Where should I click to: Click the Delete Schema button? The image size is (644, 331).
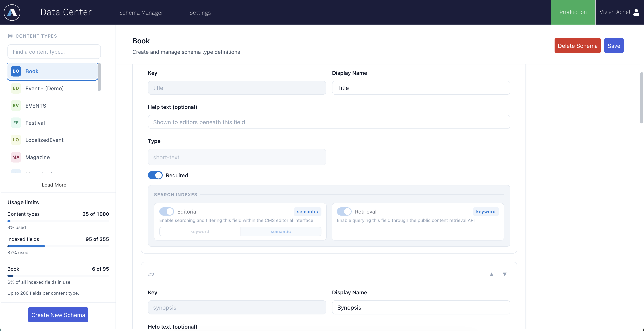point(577,45)
